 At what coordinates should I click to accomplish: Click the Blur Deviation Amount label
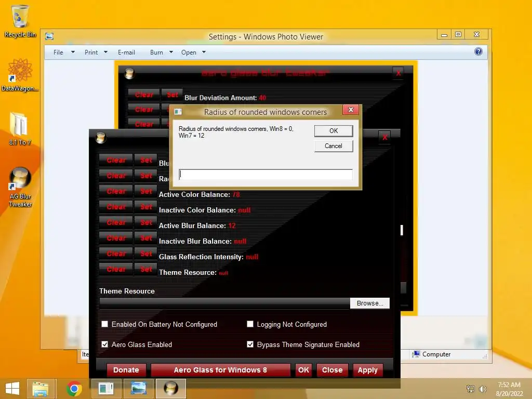click(220, 98)
